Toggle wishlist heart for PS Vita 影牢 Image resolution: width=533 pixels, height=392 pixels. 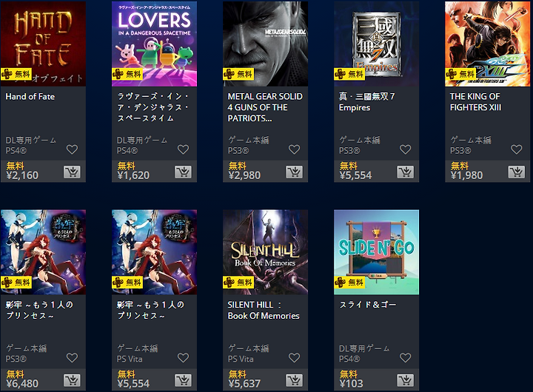click(184, 358)
